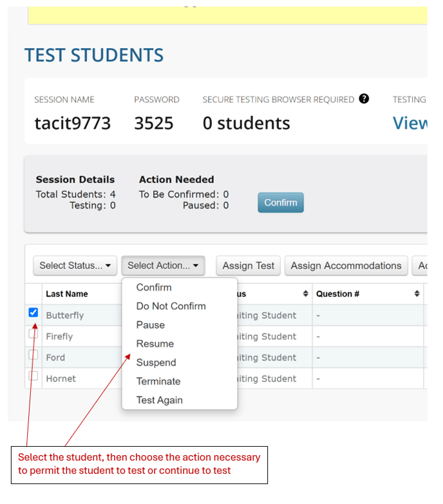This screenshot has height=504, width=443.
Task: Sort by the Question # column arrows
Action: click(417, 294)
